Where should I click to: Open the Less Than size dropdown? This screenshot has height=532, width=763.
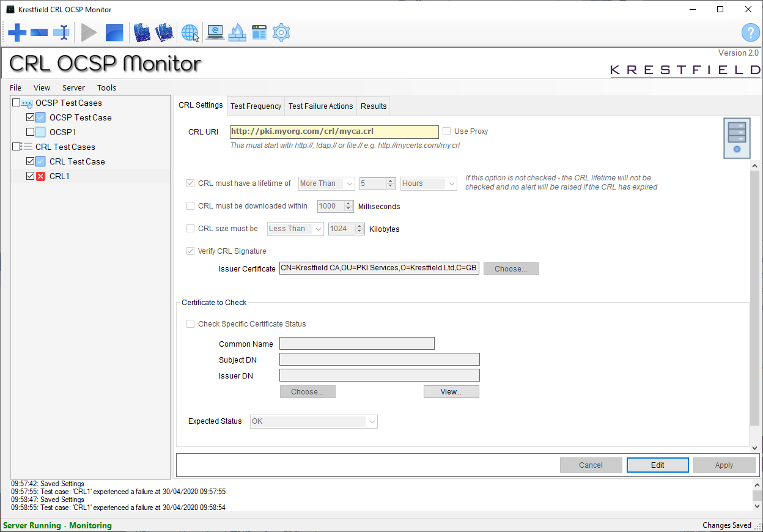pos(296,229)
